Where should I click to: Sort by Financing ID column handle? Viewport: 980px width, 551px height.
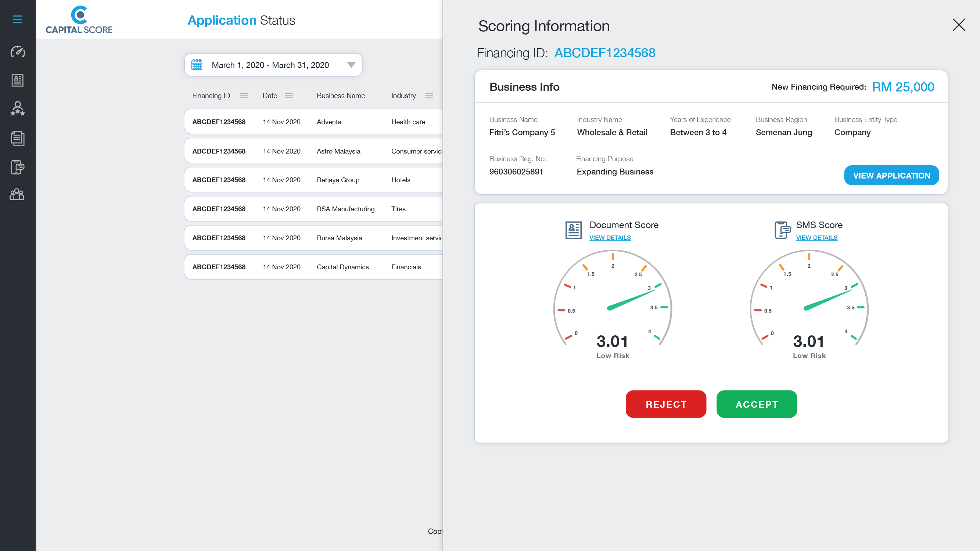coord(244,96)
